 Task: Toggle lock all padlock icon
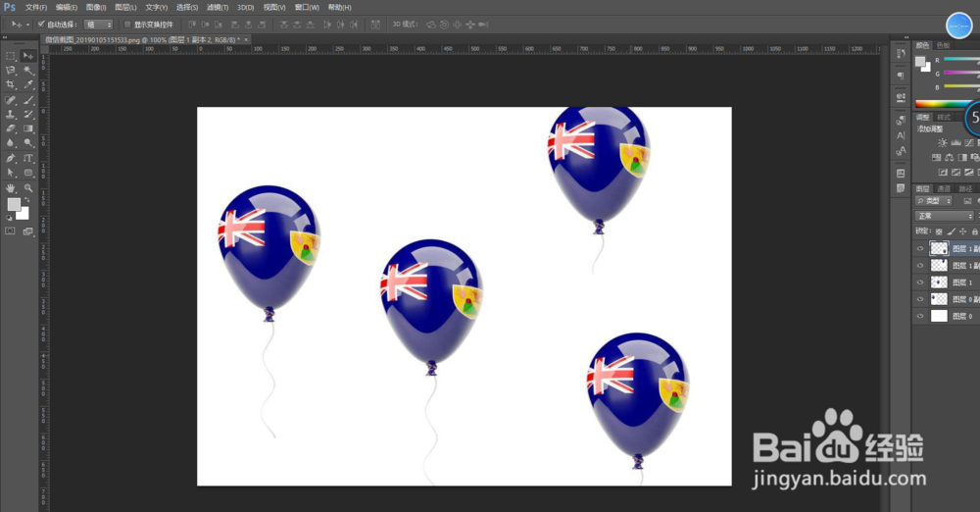click(974, 231)
